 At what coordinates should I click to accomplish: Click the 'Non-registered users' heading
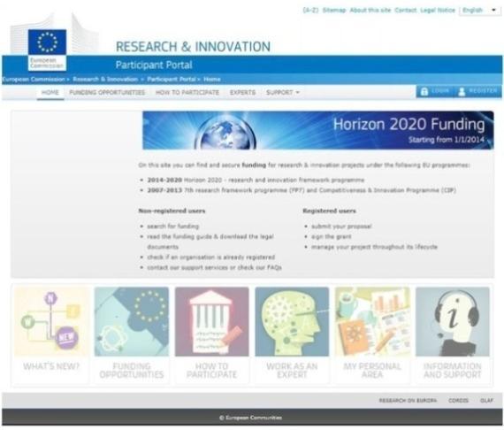(x=172, y=211)
